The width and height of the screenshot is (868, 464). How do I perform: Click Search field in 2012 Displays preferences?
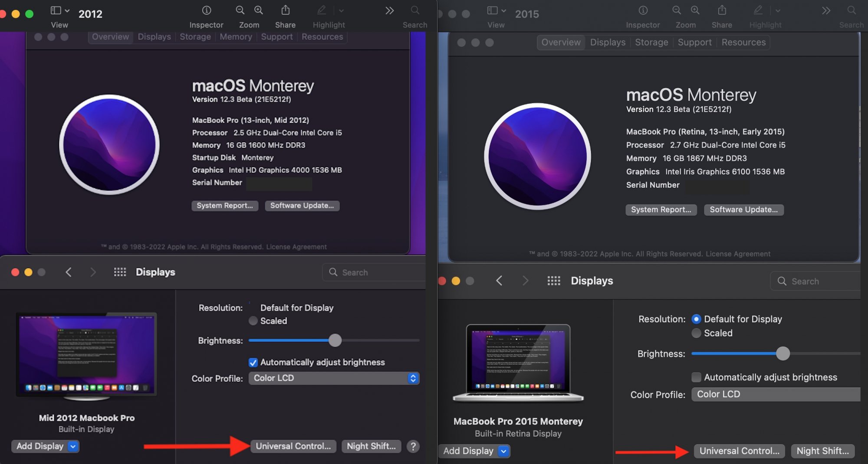(x=374, y=272)
